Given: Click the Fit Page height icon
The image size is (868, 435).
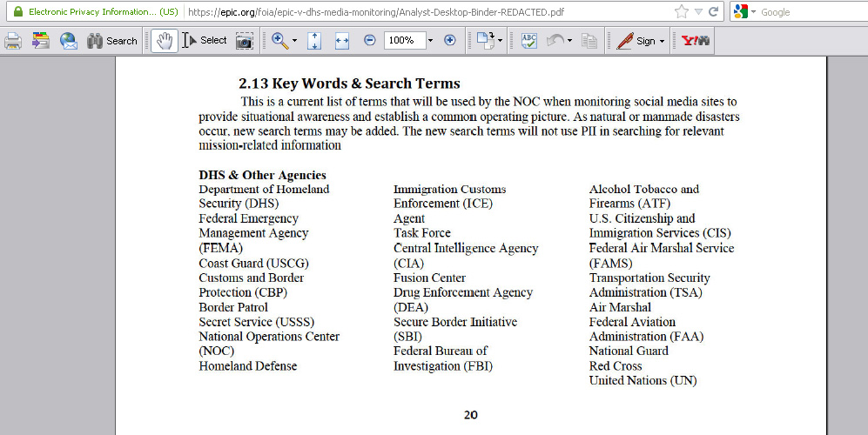Looking at the screenshot, I should 314,41.
